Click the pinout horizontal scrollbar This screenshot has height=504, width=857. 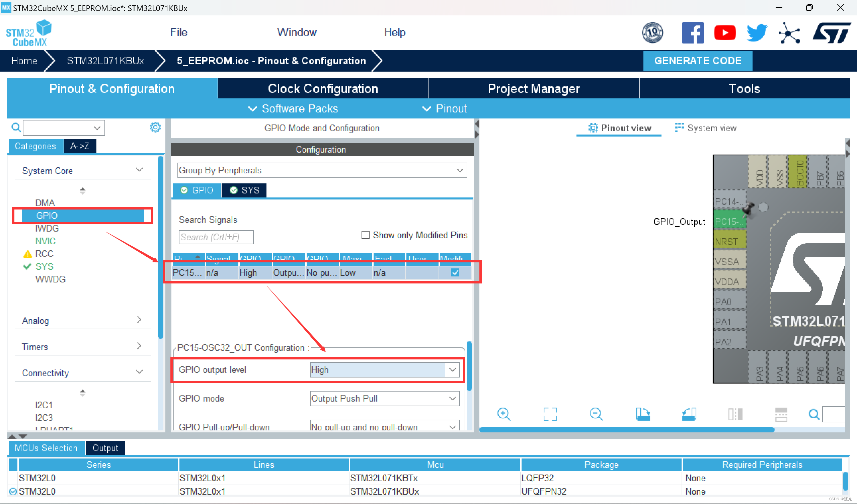[x=626, y=429]
